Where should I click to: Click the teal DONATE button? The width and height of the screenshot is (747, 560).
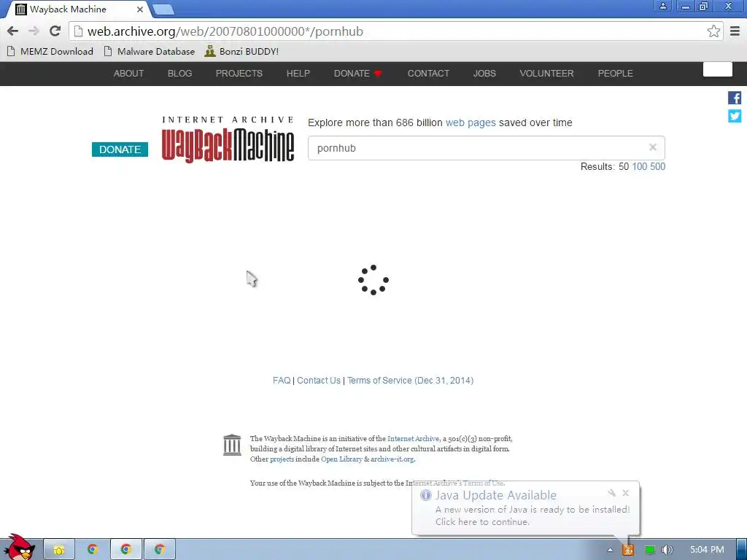(x=120, y=149)
